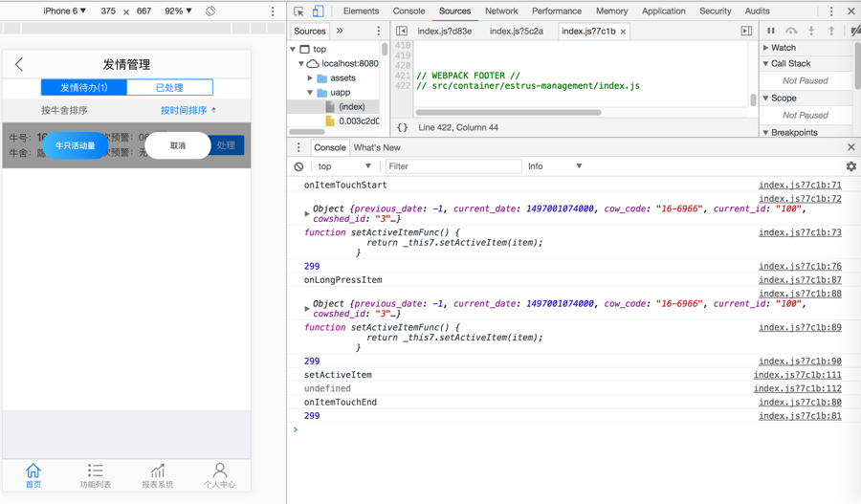Clear the console with the ban icon
Screen dimensions: 861x504
pos(299,166)
